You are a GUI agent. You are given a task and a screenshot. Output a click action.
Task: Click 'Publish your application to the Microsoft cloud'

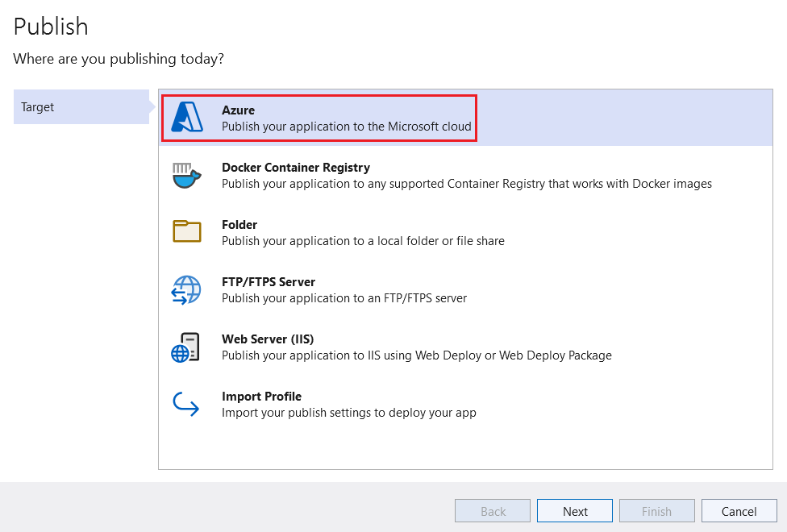point(347,127)
